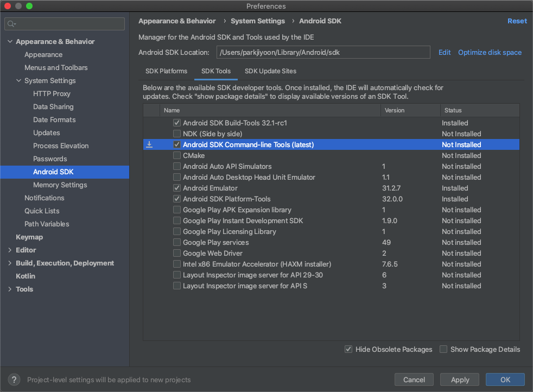Click System Settings in the breadcrumb

[x=258, y=21]
